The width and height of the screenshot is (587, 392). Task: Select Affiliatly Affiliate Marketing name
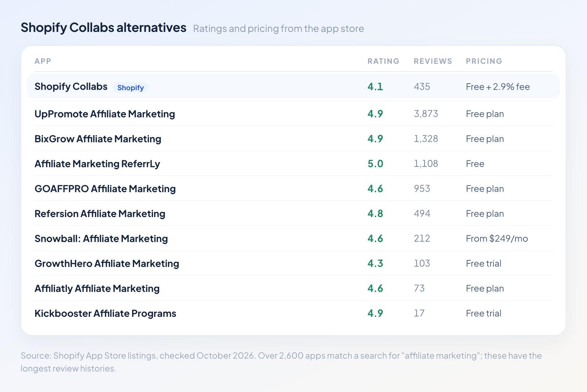coord(97,289)
